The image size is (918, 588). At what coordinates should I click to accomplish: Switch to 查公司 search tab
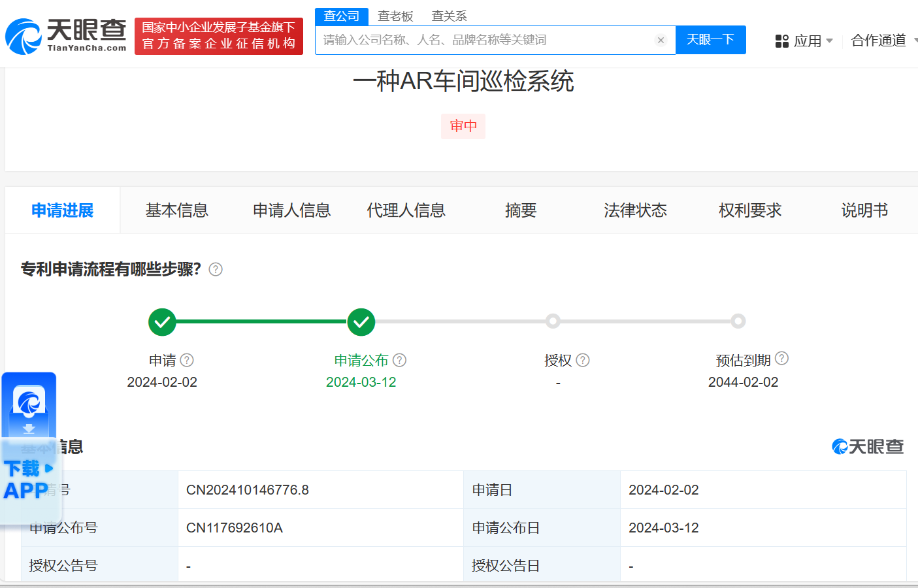pos(342,16)
